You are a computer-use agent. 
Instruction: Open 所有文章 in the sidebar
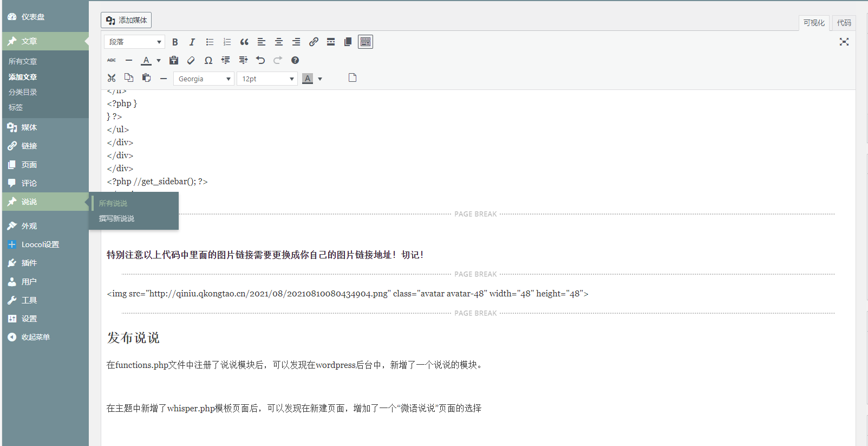23,62
